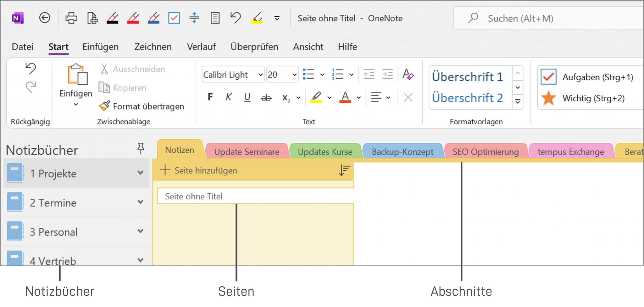Toggle underline formatting
Image resolution: width=644 pixels, height=307 pixels.
point(247,97)
